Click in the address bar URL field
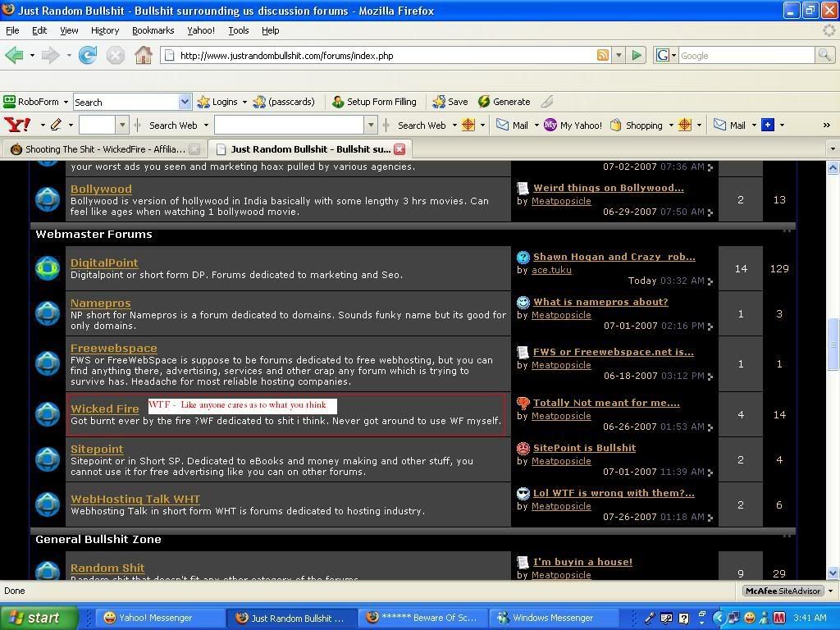The width and height of the screenshot is (840, 630). pos(386,55)
